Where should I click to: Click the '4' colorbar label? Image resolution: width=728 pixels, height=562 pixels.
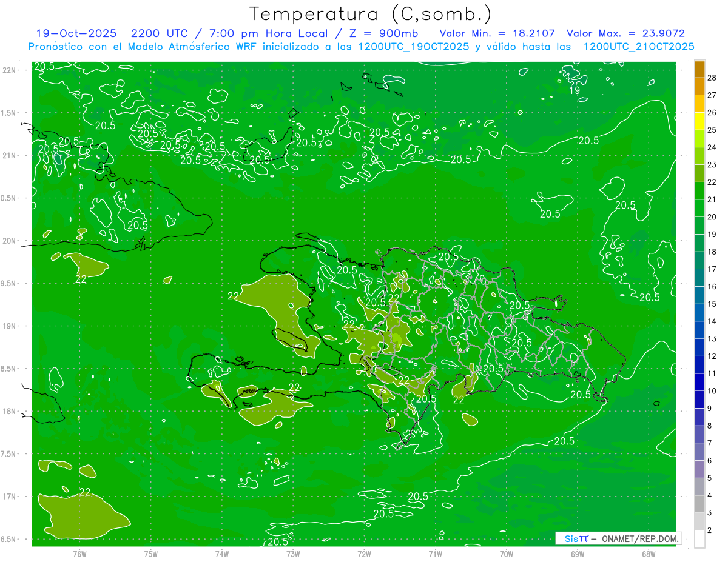[x=710, y=496]
